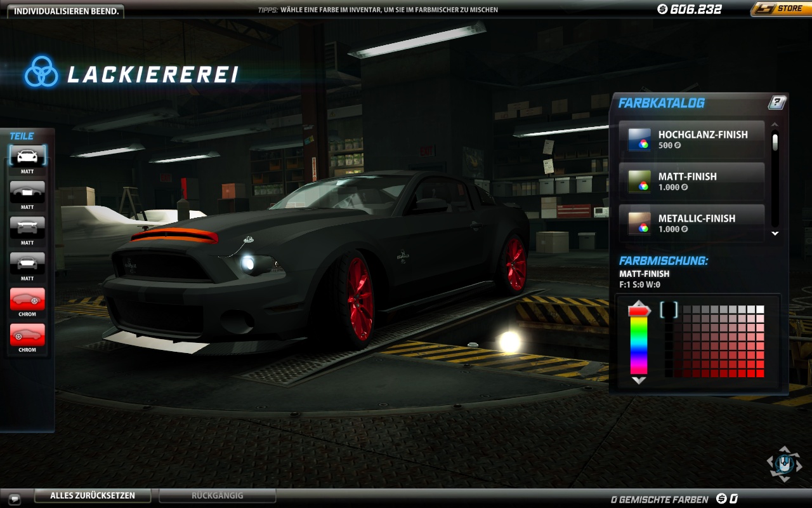Click Individualisieren Beend. to finish customizing

(x=66, y=11)
